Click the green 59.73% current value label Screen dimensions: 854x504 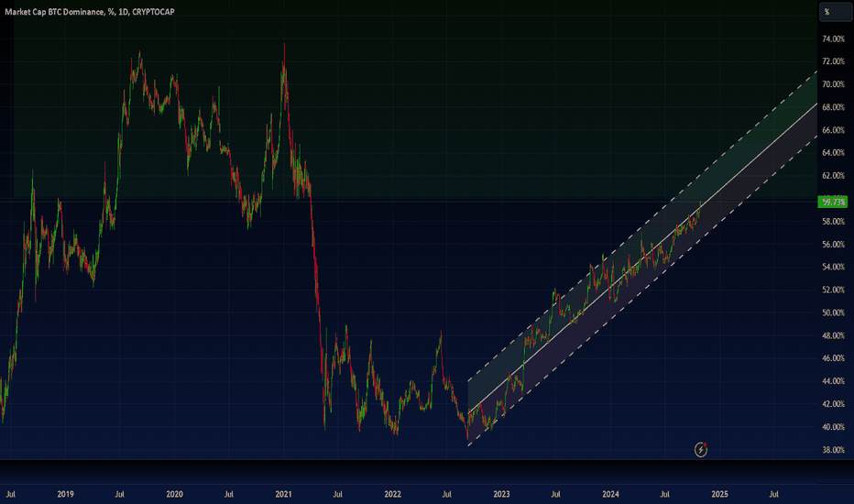(833, 203)
